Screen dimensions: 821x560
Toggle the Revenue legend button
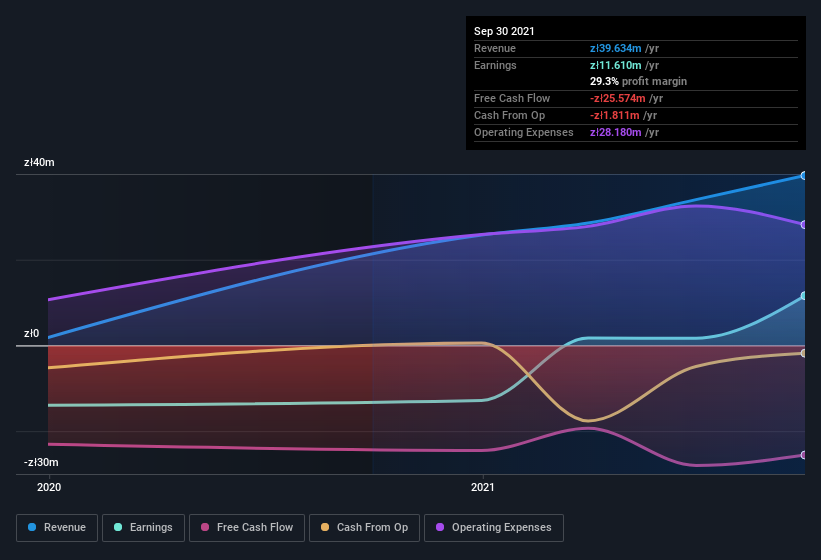tap(57, 528)
